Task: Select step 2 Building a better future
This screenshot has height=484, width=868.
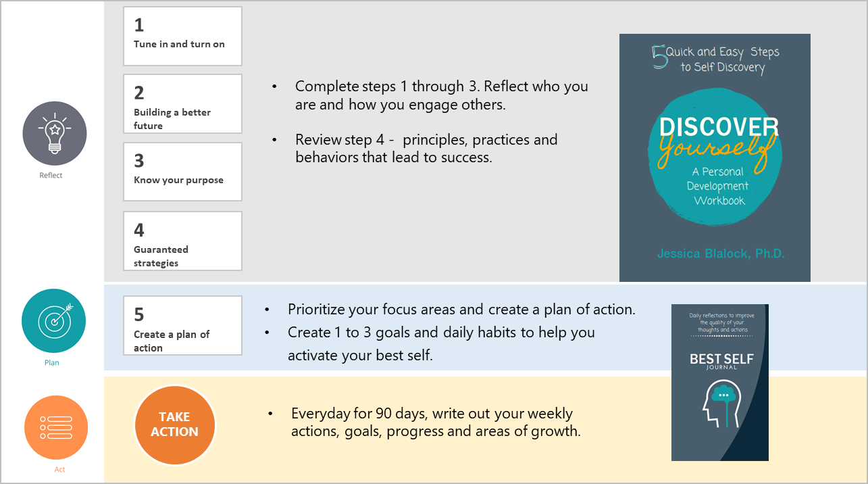Action: [x=182, y=103]
